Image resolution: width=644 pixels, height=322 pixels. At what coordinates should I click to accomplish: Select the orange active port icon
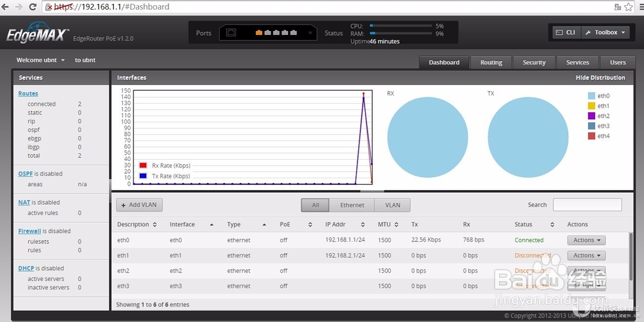(x=259, y=32)
